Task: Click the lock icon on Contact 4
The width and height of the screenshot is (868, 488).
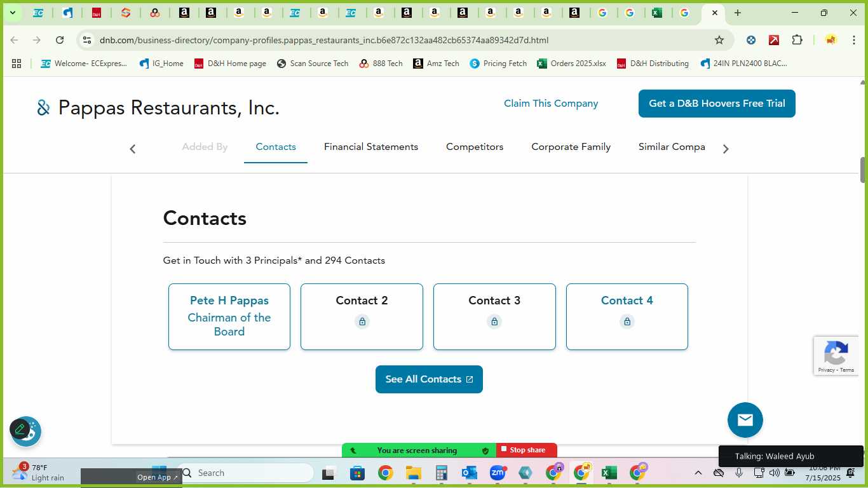Action: point(627,322)
